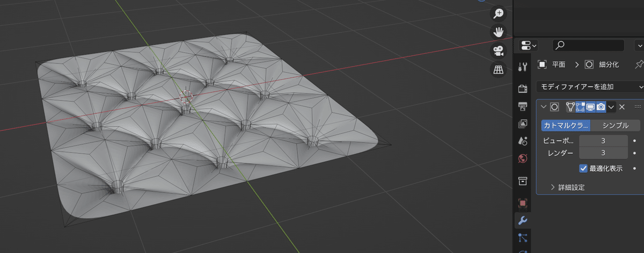Toggle the 最適化表示 checkbox
The height and width of the screenshot is (253, 644).
[583, 168]
